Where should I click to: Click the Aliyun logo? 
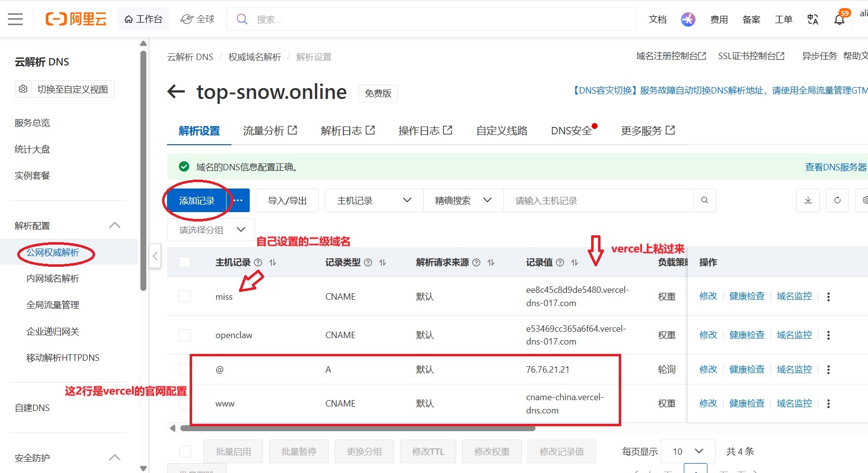click(76, 19)
